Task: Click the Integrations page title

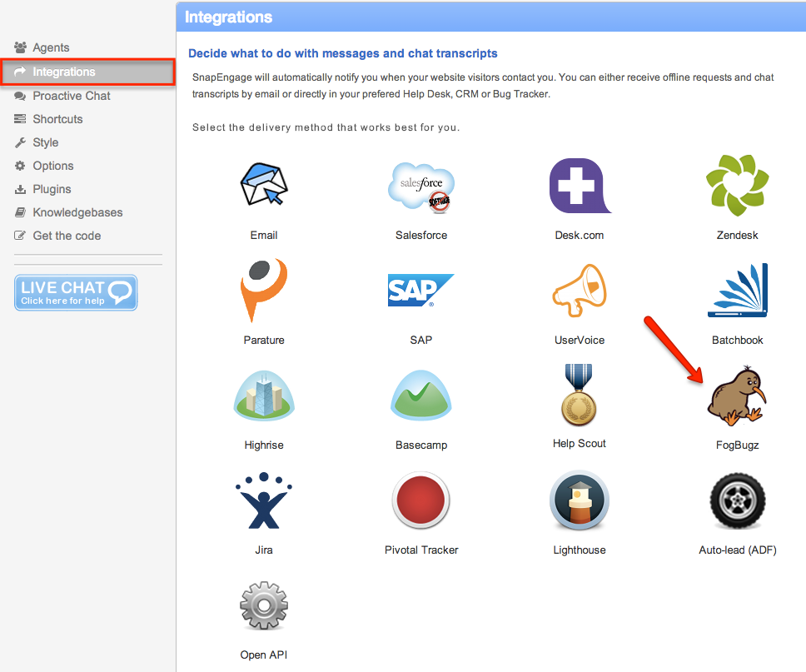Action: tap(228, 17)
